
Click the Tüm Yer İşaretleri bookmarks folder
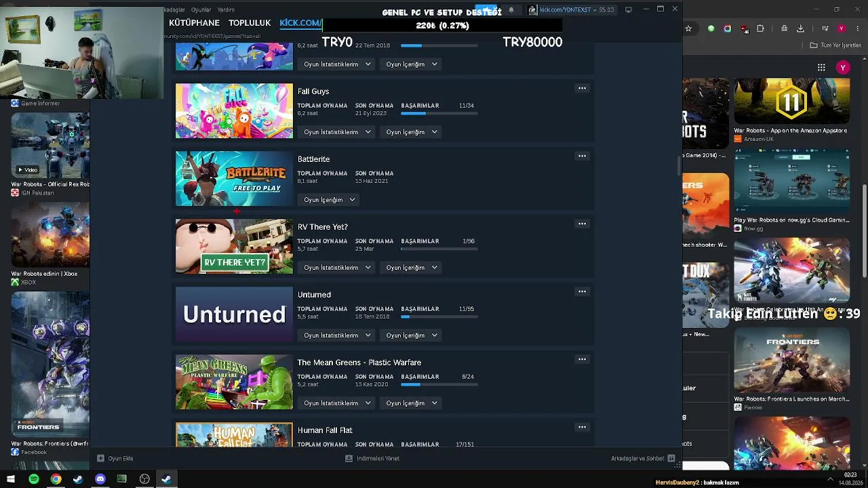click(x=835, y=45)
